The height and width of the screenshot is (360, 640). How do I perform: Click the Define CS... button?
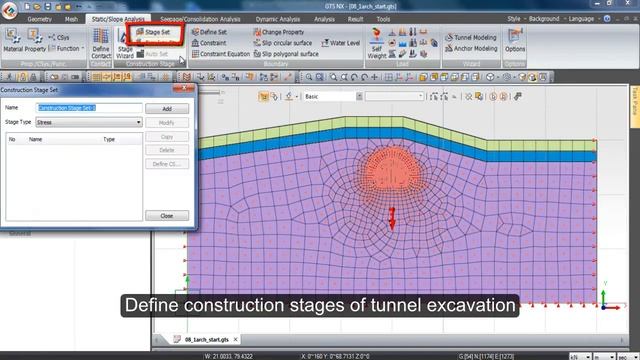[167, 164]
